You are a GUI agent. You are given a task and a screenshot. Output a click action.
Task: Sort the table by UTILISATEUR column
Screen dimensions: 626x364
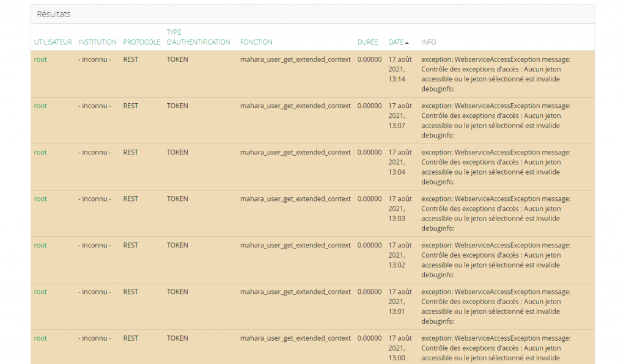[53, 42]
